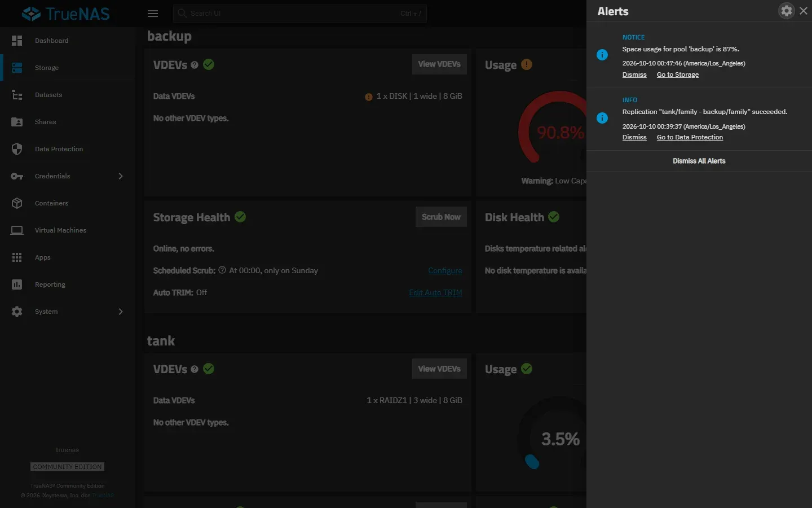The image size is (812, 508).
Task: Click Dismiss All Alerts
Action: [699, 161]
